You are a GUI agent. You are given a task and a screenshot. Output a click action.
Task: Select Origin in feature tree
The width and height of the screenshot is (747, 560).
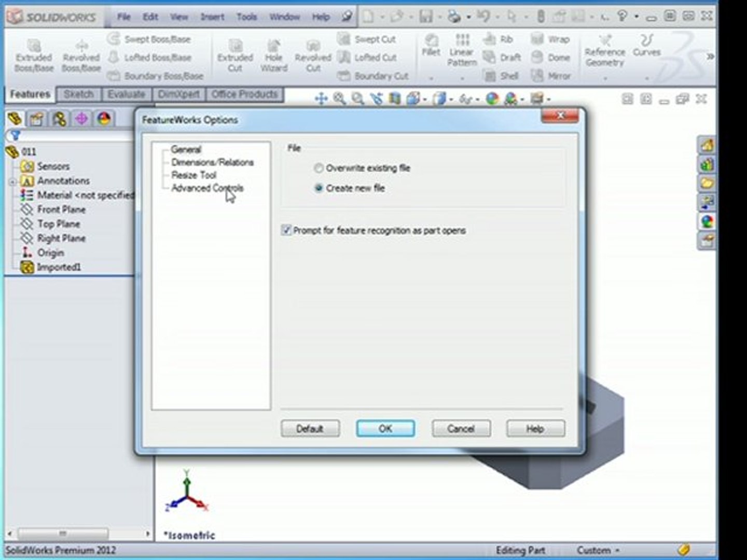point(50,253)
